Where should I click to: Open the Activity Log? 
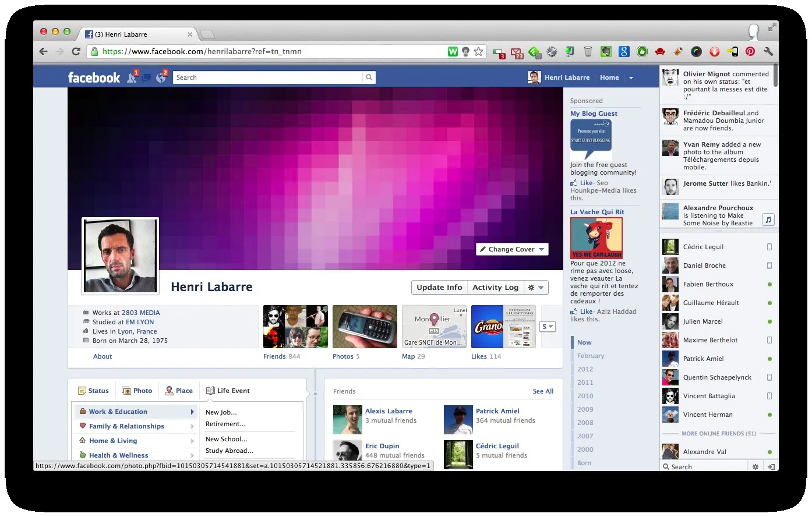[495, 288]
